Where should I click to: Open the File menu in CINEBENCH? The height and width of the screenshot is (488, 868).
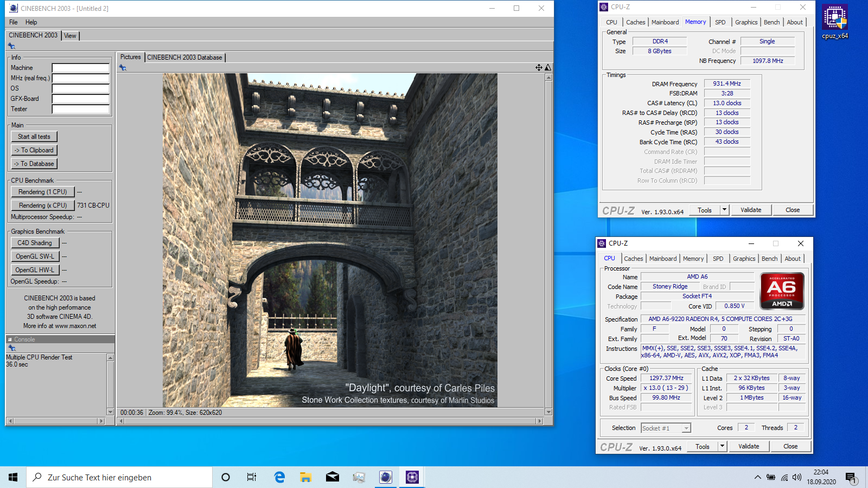pos(14,22)
